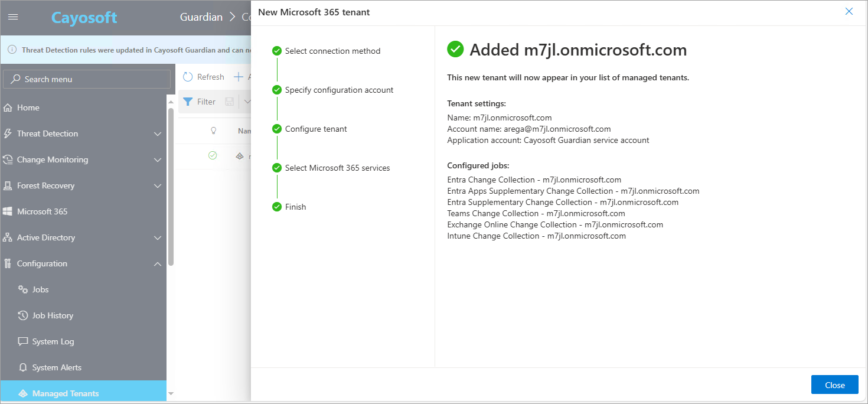Screen dimensions: 868x404
Task: Open Jobs under Configuration
Action: tap(83, 289)
